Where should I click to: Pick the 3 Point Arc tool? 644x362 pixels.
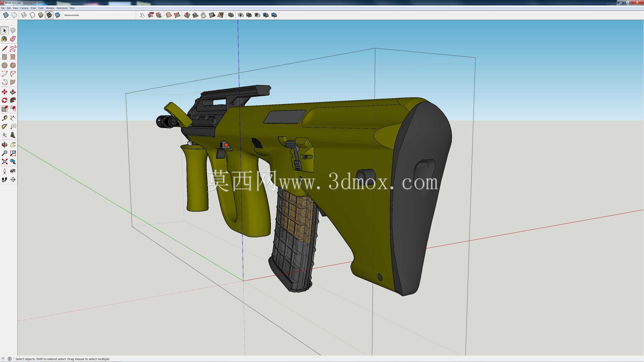5,82
